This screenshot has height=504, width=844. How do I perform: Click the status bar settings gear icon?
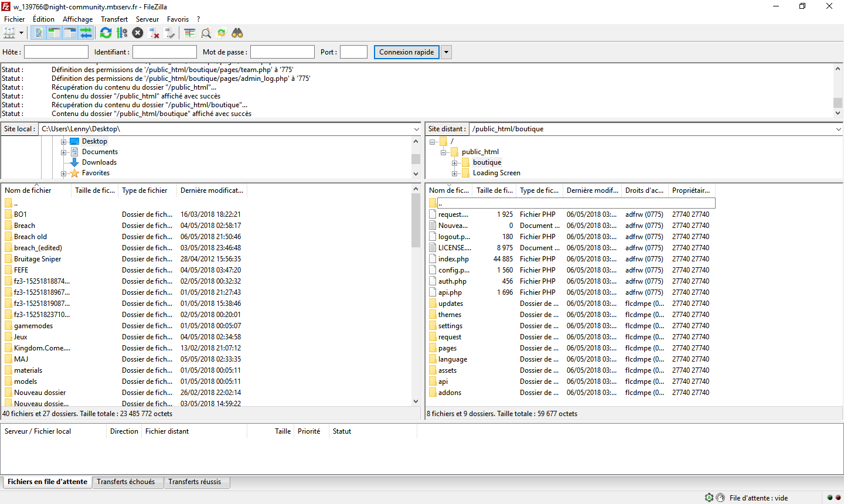709,498
